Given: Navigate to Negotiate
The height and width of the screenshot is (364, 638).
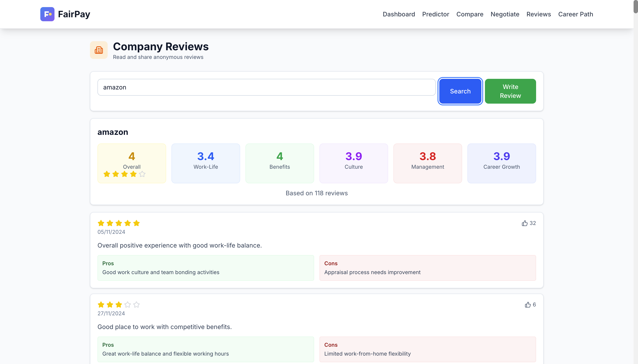Looking at the screenshot, I should [505, 14].
